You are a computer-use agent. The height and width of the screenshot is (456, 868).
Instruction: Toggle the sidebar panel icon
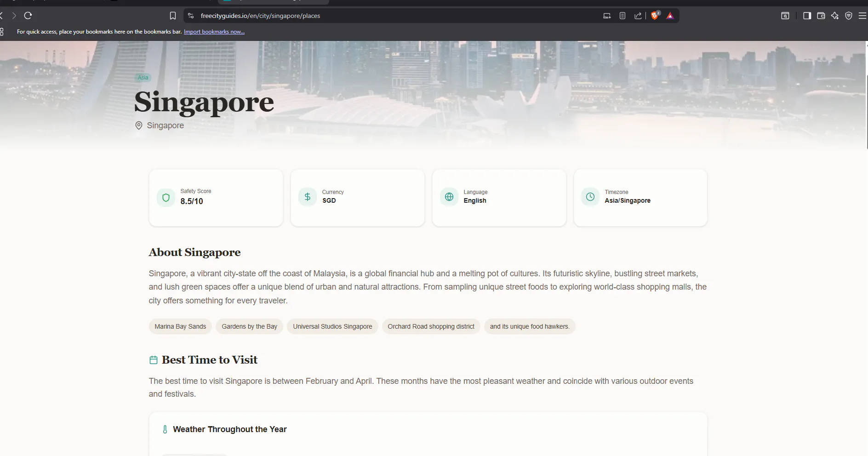click(807, 16)
